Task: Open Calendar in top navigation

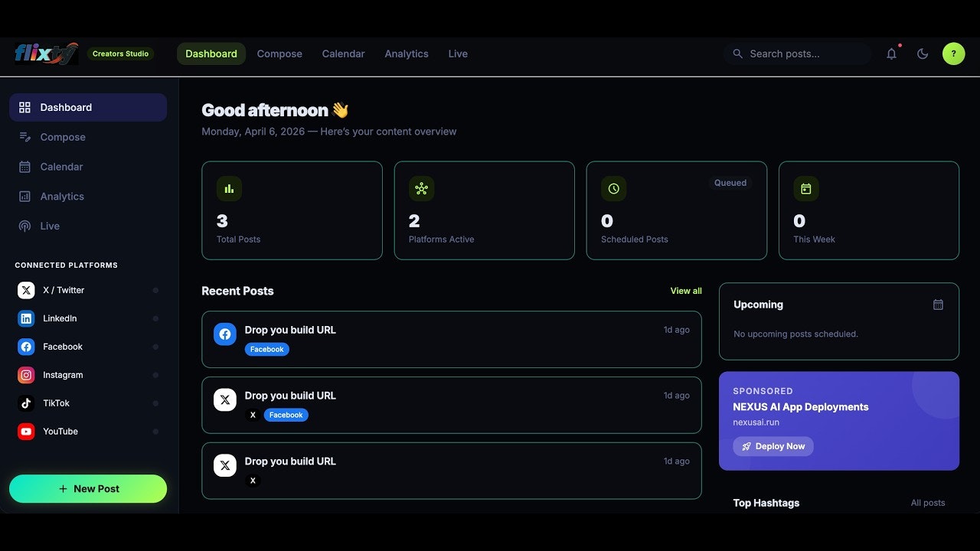Action: [x=343, y=54]
